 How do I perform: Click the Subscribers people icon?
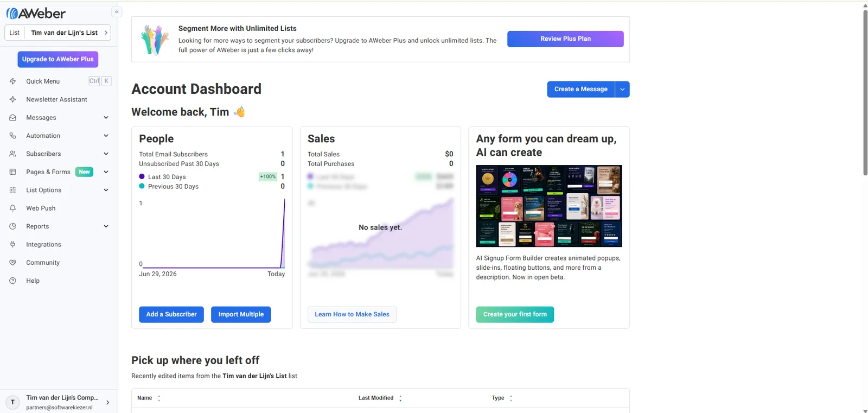(12, 154)
